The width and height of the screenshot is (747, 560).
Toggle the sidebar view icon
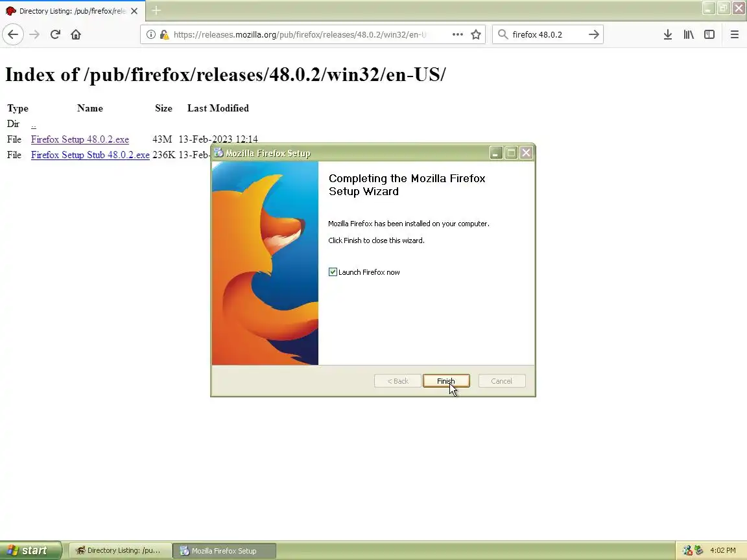point(709,34)
